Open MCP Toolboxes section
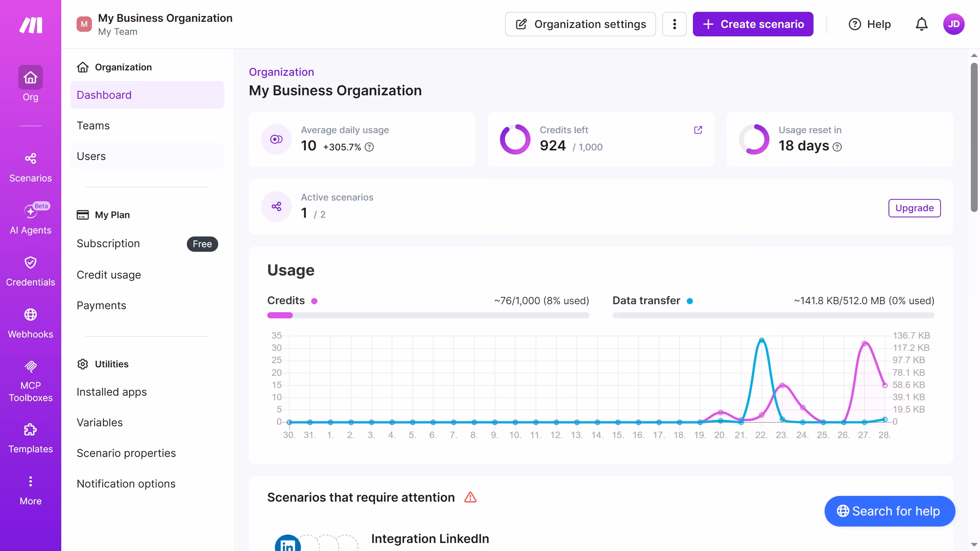 click(x=30, y=381)
